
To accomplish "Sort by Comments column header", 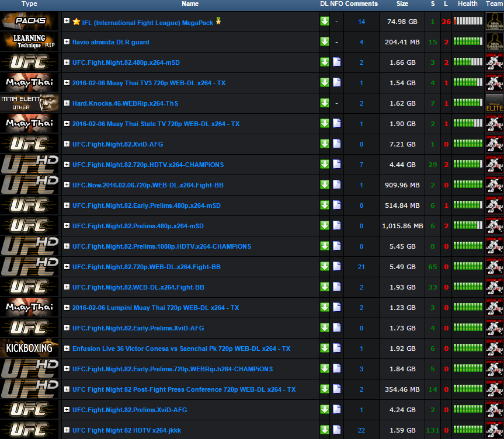I will click(x=362, y=4).
